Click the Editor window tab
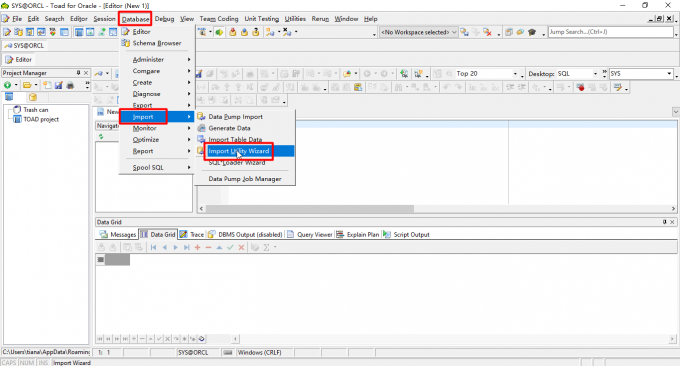 click(x=19, y=59)
